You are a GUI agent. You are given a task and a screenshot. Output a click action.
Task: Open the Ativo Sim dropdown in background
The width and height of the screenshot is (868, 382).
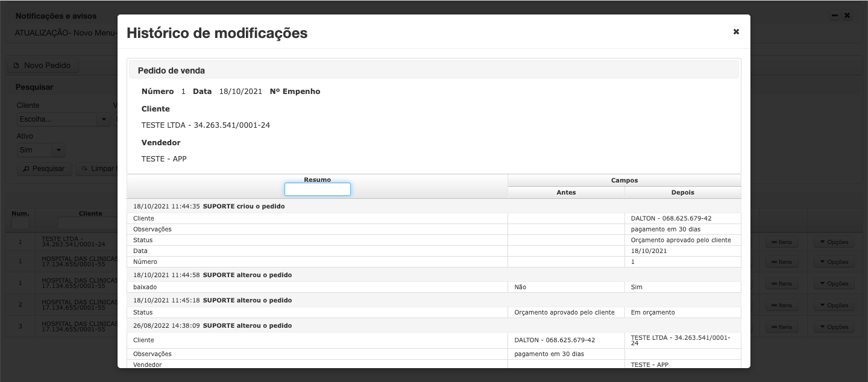tap(58, 149)
